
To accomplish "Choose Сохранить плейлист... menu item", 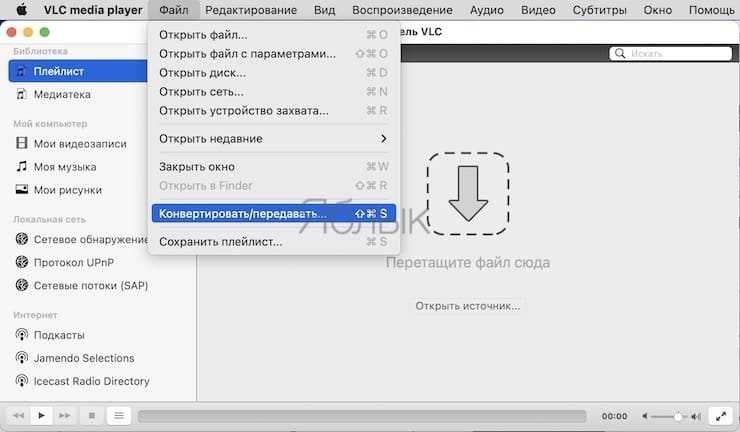I will (x=274, y=242).
